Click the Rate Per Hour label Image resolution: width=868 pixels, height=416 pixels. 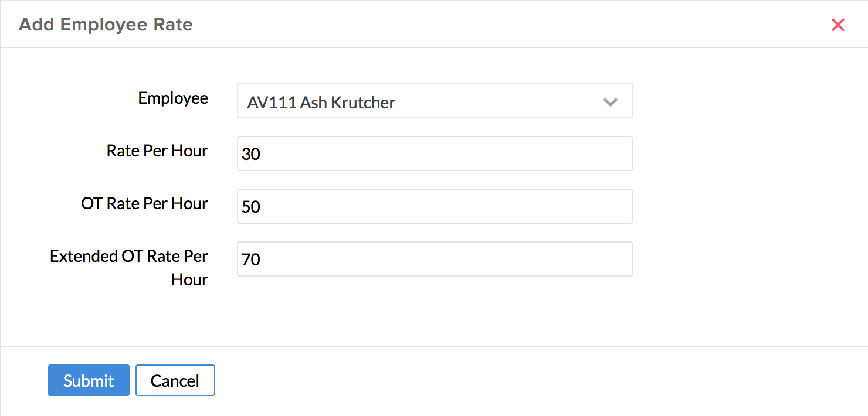tap(157, 151)
